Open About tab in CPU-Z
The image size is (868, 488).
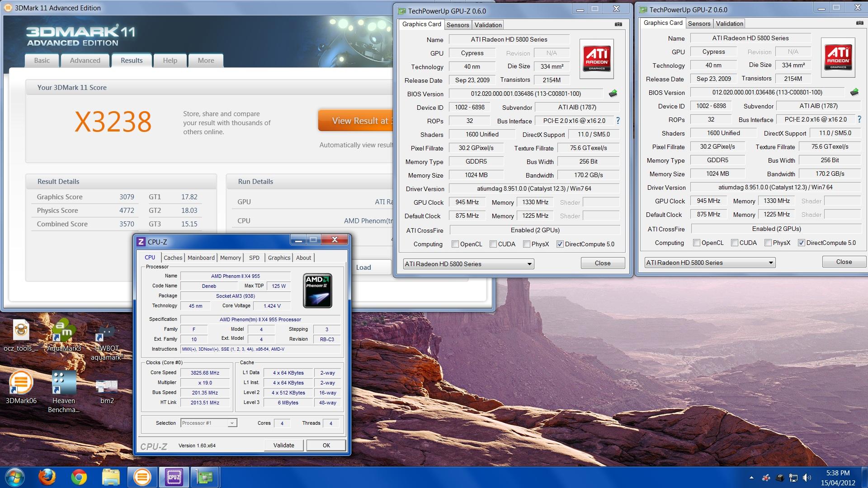303,258
